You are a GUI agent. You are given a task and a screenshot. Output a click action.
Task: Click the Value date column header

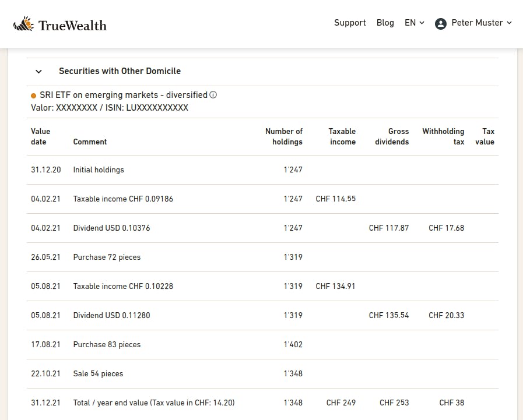click(41, 136)
